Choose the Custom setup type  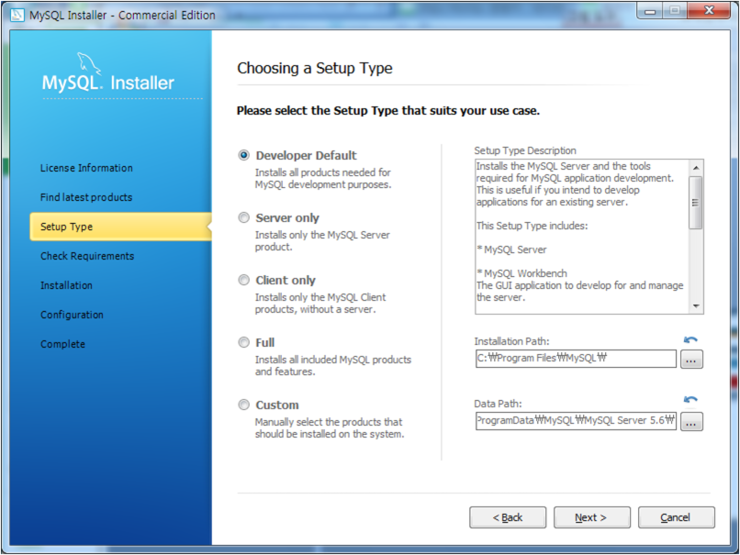(x=244, y=404)
